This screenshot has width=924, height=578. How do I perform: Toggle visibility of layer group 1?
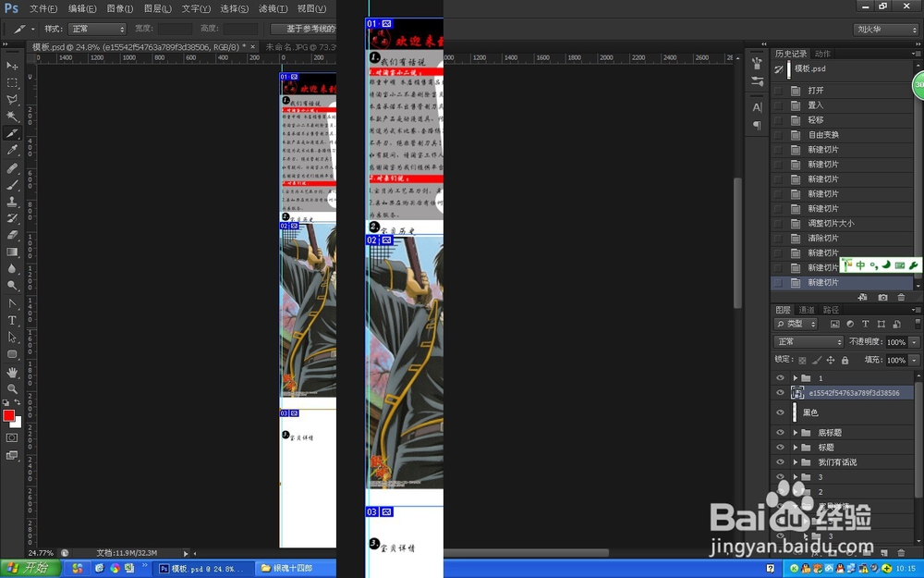click(780, 377)
